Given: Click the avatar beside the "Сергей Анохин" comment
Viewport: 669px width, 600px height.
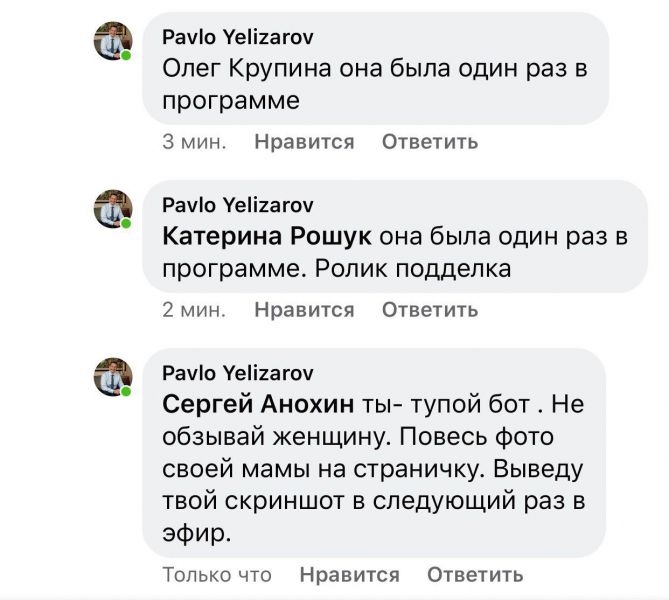Looking at the screenshot, I should pyautogui.click(x=113, y=377).
